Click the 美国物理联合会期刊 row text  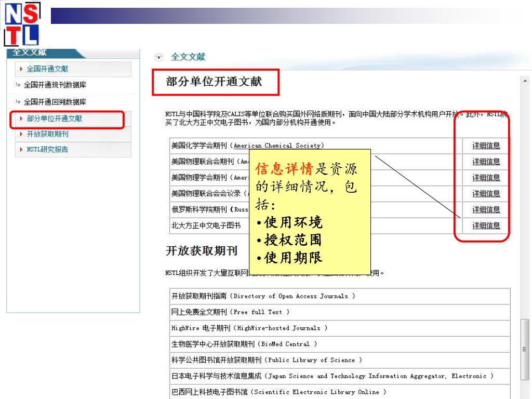point(210,162)
